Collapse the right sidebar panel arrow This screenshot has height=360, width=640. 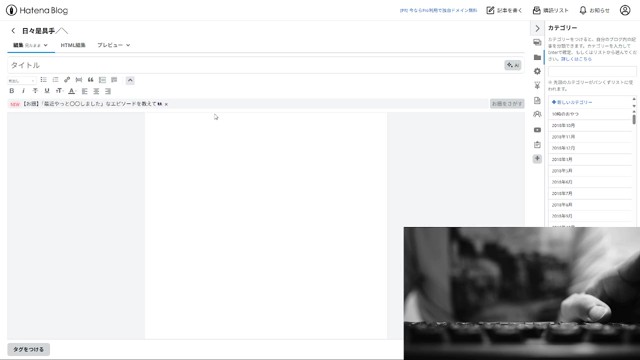click(537, 29)
